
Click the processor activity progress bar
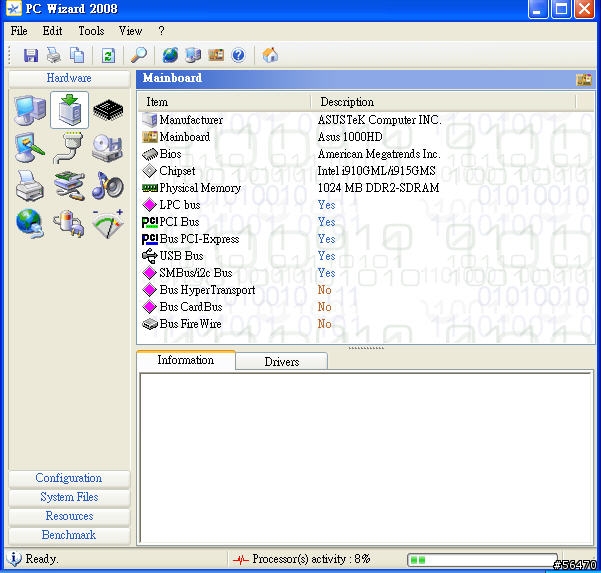pyautogui.click(x=483, y=560)
